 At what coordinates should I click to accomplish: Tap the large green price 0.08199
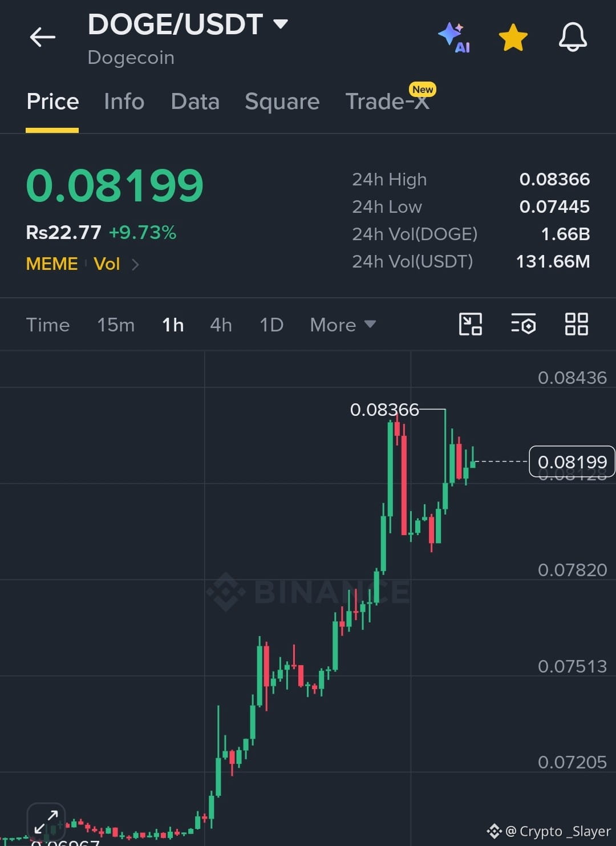[x=115, y=185]
